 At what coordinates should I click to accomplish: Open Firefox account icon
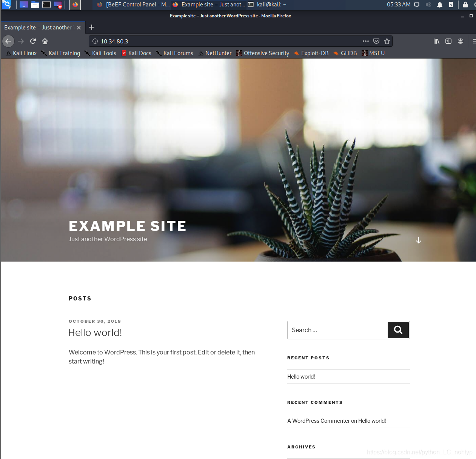461,41
